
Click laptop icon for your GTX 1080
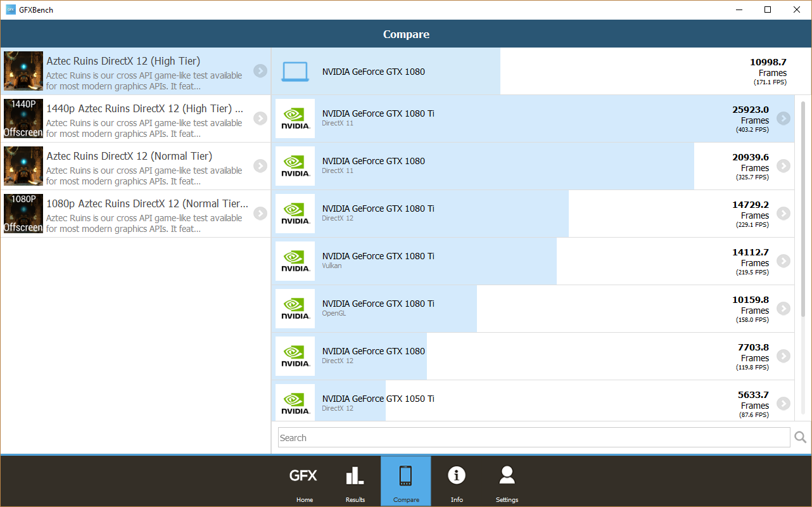295,72
